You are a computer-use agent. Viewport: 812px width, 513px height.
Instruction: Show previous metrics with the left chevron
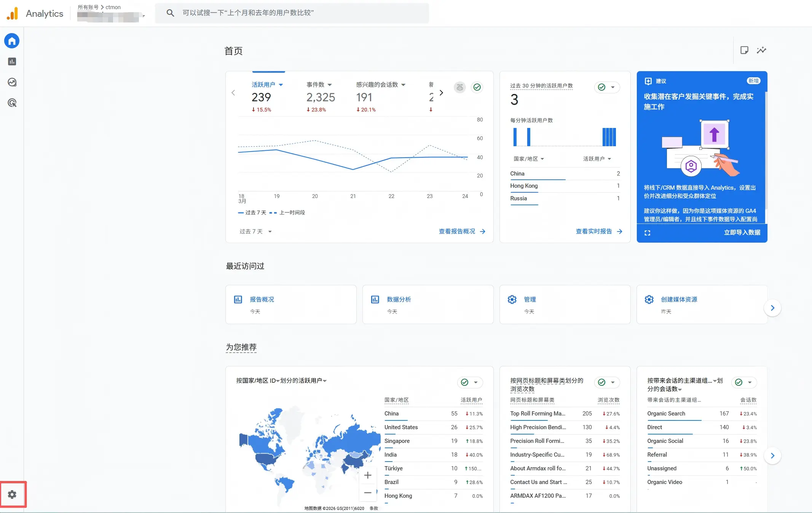[233, 93]
